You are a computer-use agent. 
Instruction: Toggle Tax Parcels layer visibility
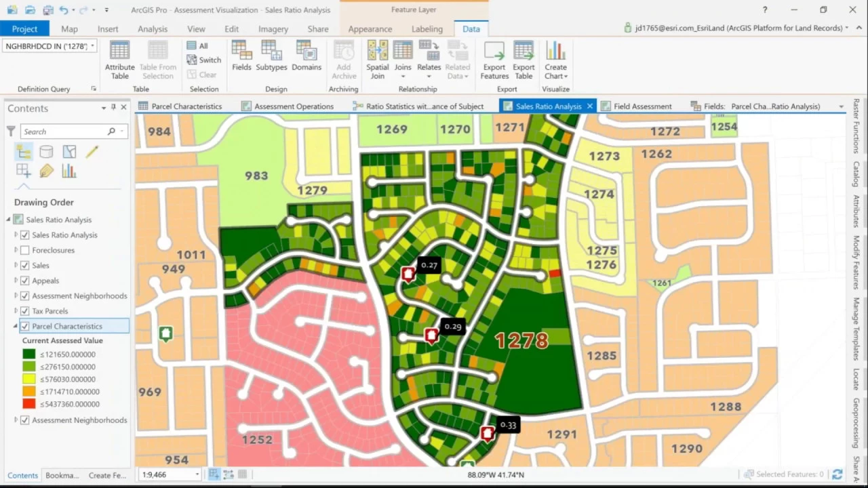(x=25, y=311)
